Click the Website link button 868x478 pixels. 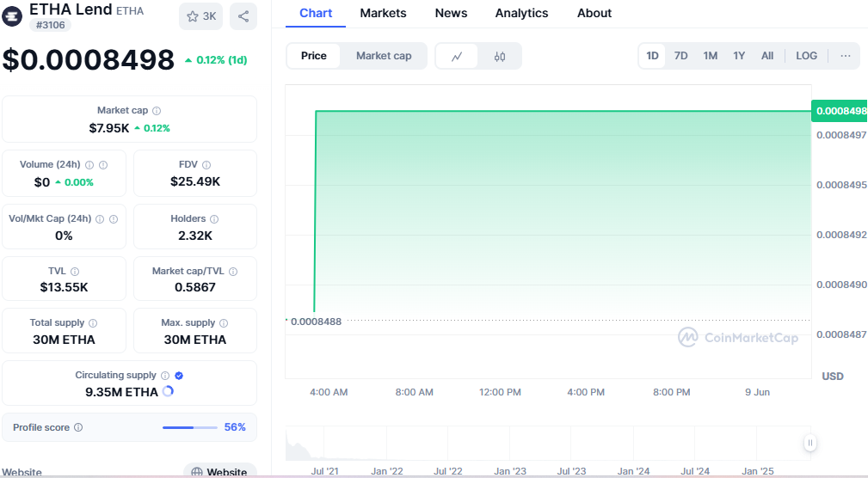[x=219, y=471]
